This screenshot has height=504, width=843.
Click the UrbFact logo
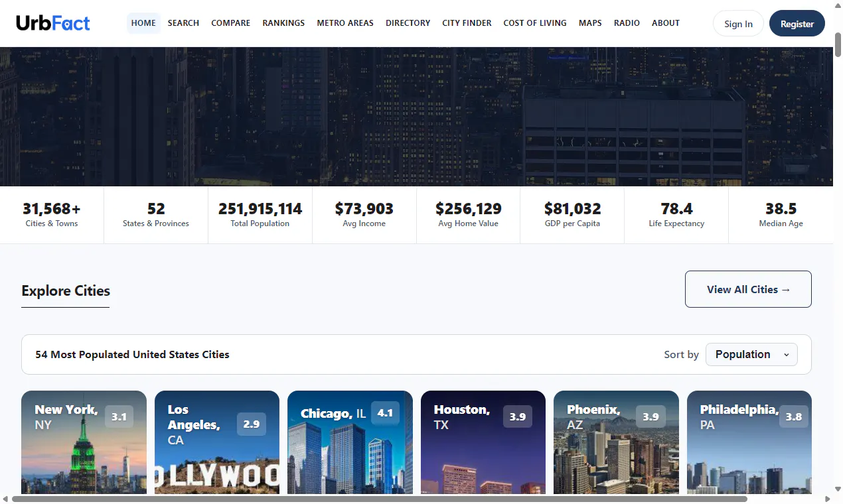pos(53,23)
